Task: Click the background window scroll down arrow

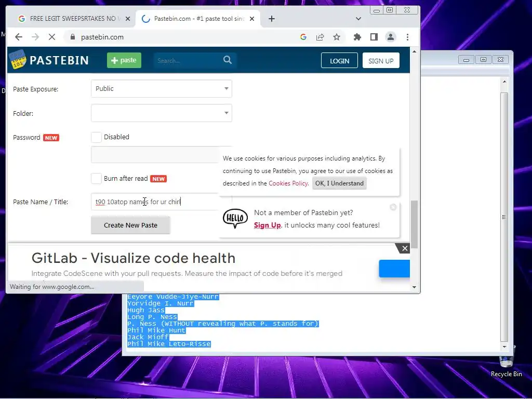Action: point(504,347)
